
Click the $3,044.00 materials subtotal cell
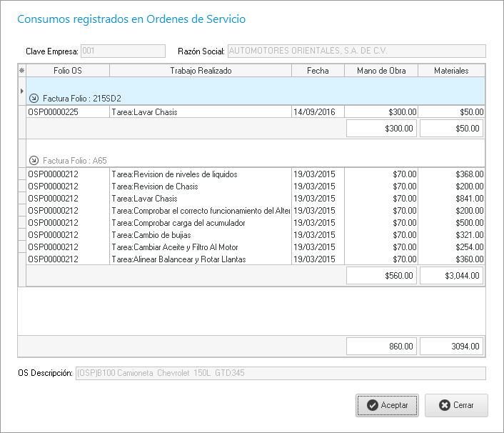pos(451,275)
